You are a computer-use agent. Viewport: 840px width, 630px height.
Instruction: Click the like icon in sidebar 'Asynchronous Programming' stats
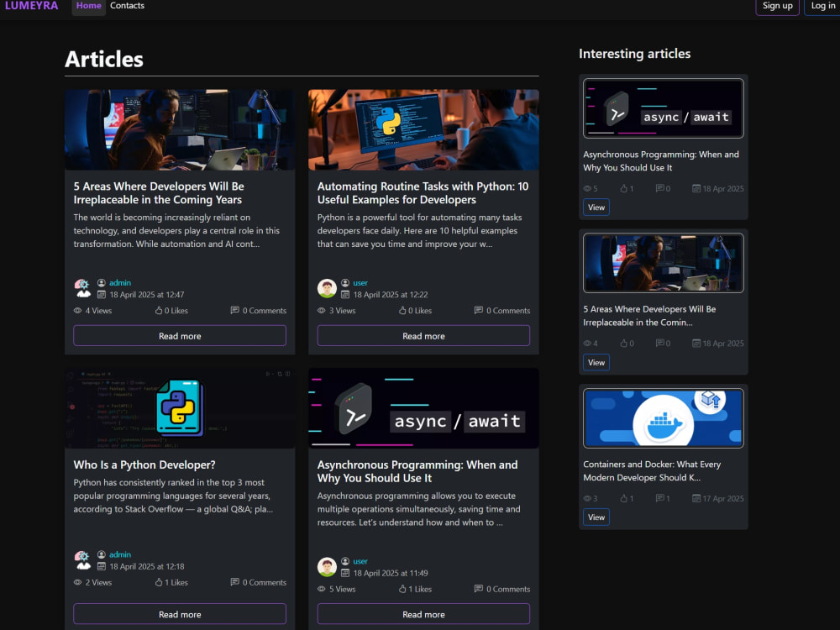[x=623, y=188]
